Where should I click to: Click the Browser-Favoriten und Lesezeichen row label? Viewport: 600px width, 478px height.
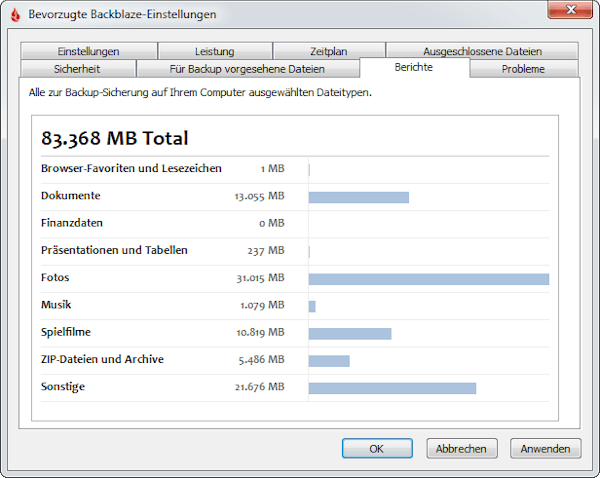[x=131, y=168]
